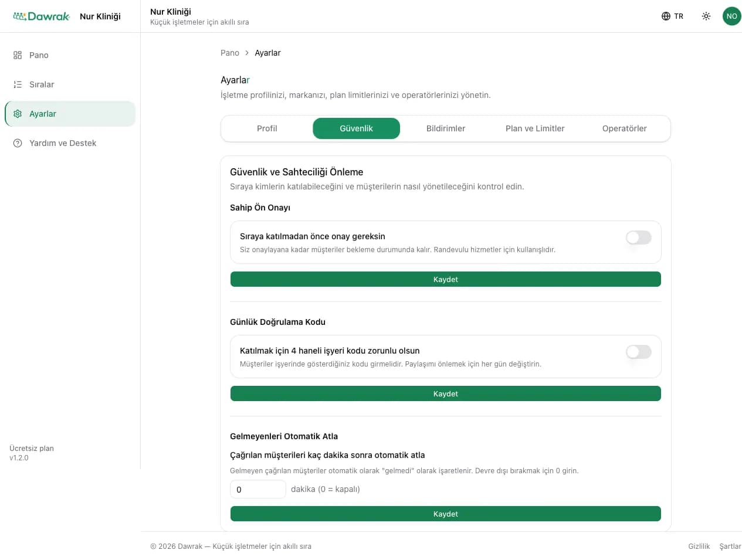Open the Gizlilik footer link
742x560 pixels.
[699, 546]
